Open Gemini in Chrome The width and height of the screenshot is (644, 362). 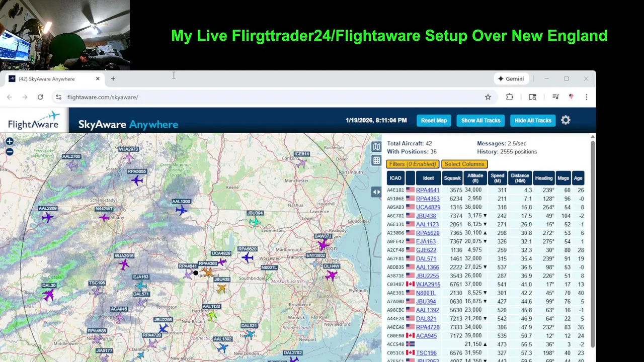[511, 79]
